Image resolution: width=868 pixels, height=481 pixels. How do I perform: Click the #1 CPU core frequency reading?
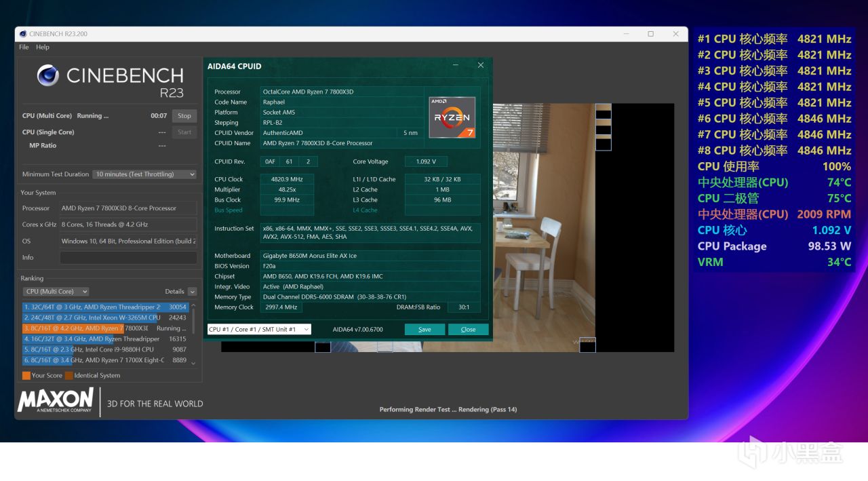pos(774,39)
